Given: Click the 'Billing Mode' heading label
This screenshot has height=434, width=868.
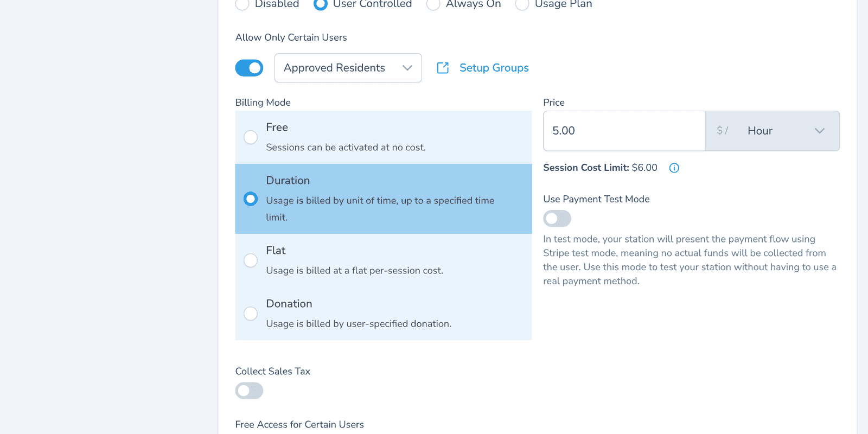Looking at the screenshot, I should pos(263,103).
